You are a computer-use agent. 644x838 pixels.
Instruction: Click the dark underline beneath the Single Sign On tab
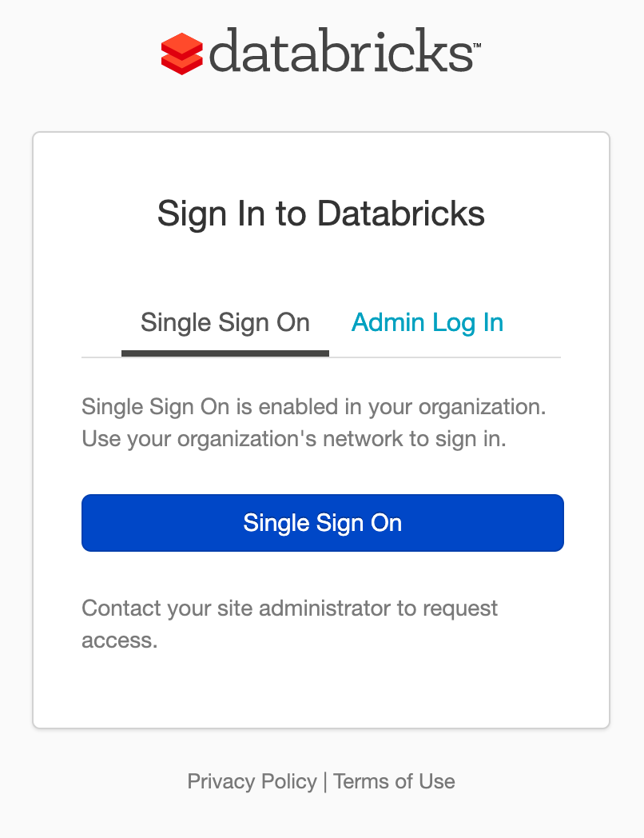click(225, 353)
